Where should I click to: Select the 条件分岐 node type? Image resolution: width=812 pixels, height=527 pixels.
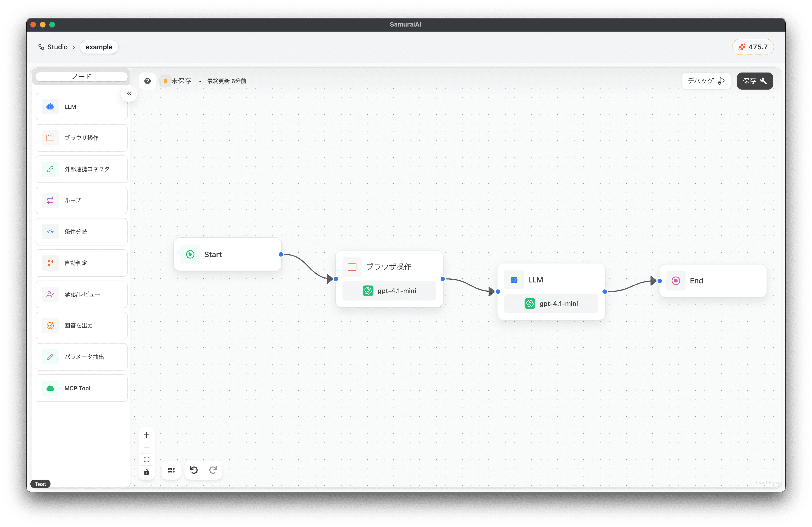tap(82, 232)
